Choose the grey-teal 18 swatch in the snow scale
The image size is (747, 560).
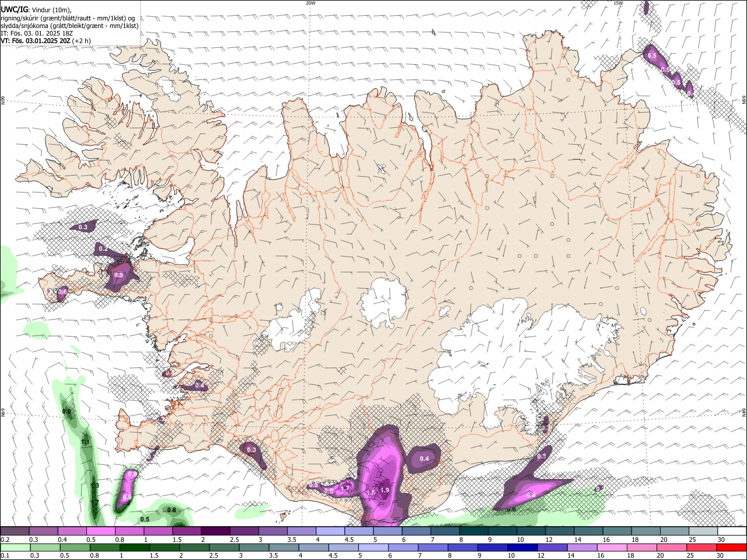coord(646,531)
